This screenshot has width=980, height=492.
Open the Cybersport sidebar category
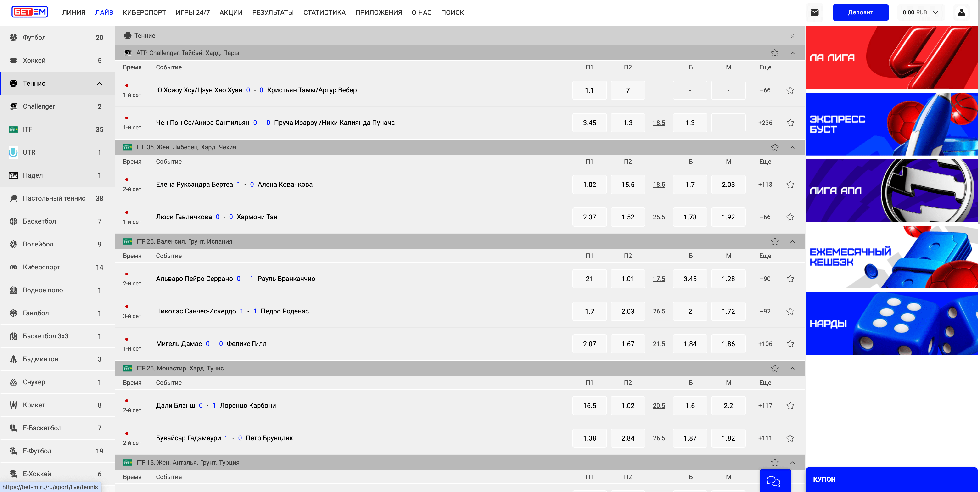[x=41, y=267]
